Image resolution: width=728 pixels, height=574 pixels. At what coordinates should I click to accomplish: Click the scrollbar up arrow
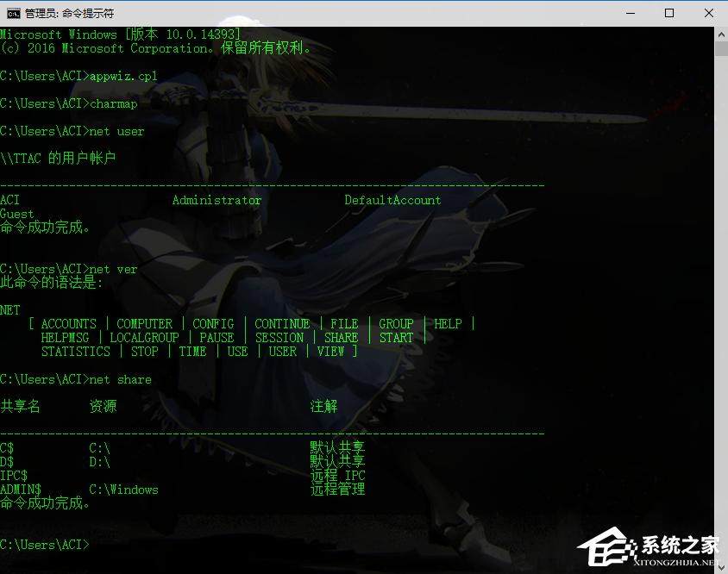pos(721,34)
